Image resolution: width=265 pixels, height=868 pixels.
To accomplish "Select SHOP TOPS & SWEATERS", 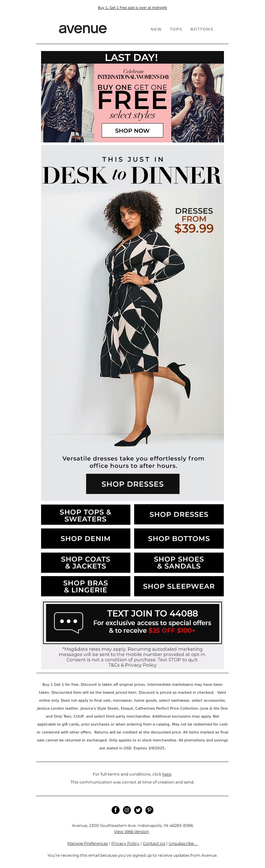I will pos(85,515).
